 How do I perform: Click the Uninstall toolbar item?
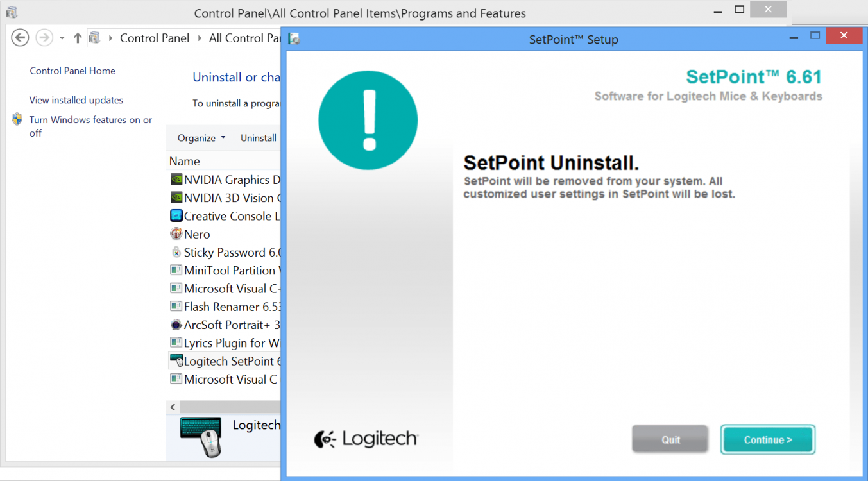(x=259, y=137)
